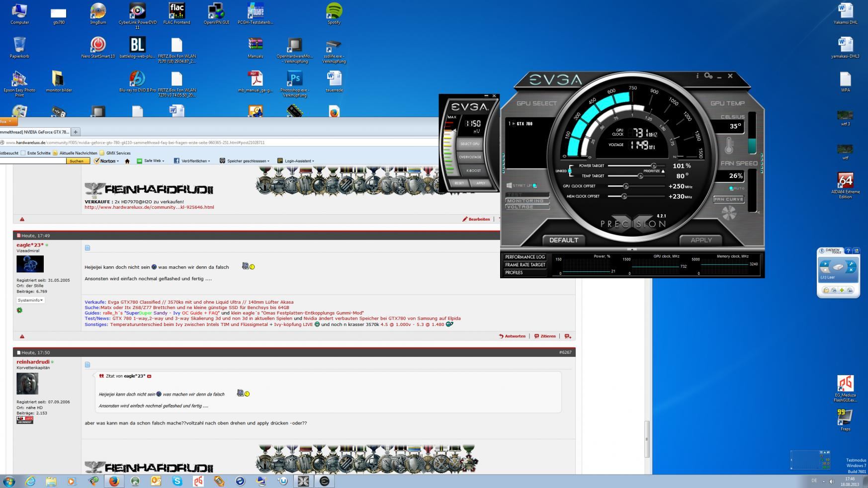This screenshot has width=868, height=488.
Task: Open EG_Meduza FlashGUI desktop icon
Action: (x=845, y=389)
